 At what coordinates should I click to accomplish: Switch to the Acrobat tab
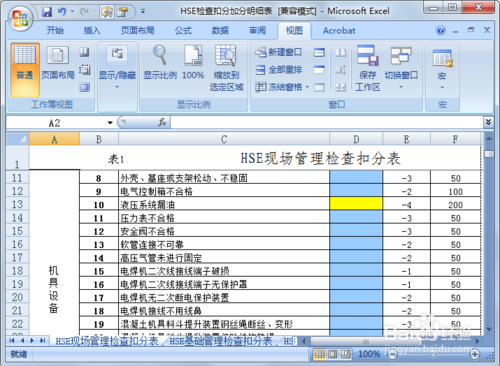pos(339,31)
